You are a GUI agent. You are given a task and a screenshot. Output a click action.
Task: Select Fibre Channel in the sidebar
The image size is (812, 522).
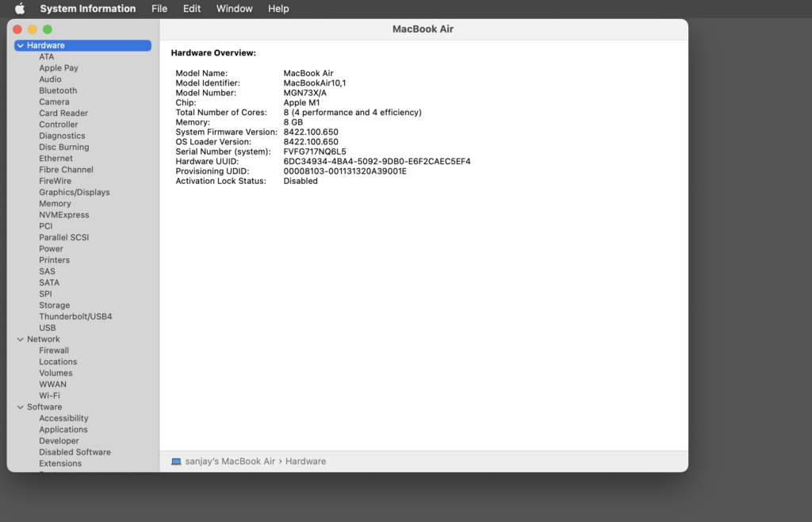[67, 170]
